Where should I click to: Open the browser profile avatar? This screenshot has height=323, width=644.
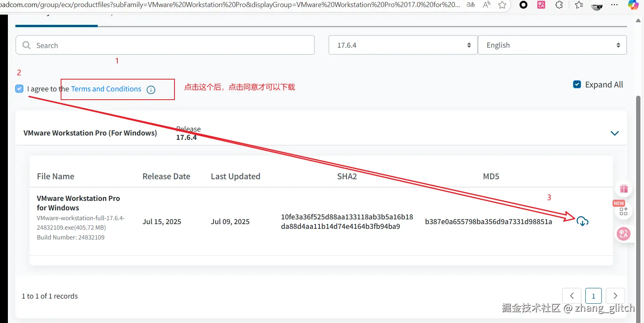[597, 6]
